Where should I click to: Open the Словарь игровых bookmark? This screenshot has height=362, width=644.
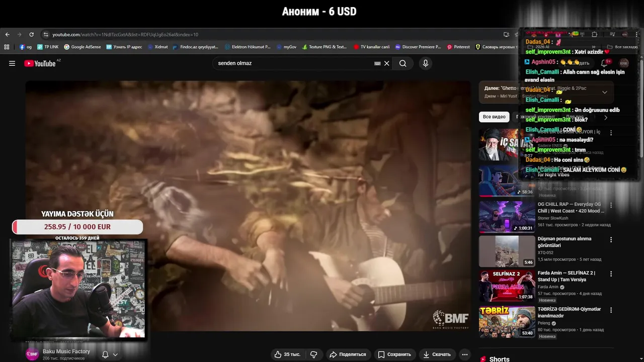click(496, 47)
